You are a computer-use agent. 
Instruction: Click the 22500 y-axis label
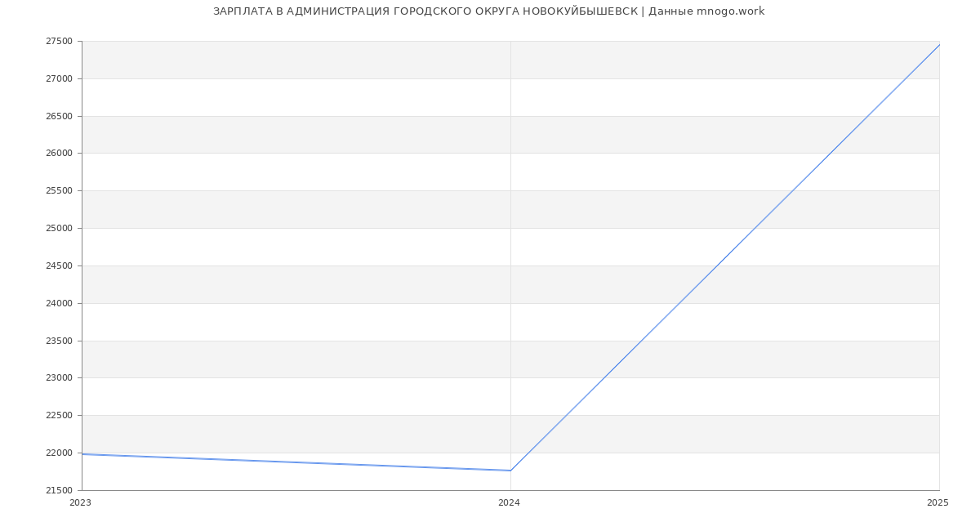[x=59, y=416]
